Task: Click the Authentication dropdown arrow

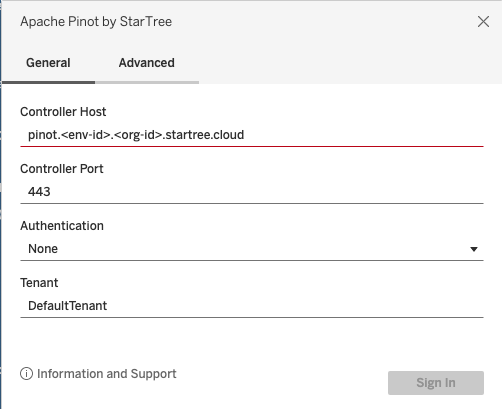Action: [x=474, y=249]
